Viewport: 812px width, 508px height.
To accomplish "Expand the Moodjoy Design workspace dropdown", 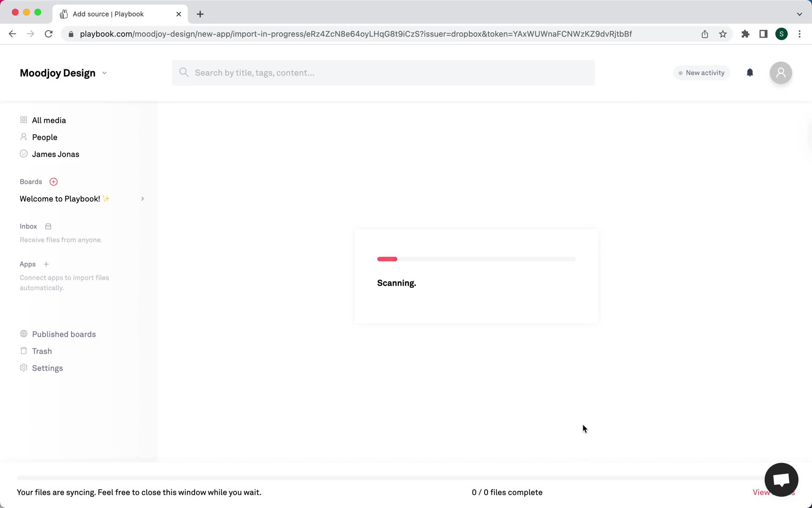I will click(104, 72).
